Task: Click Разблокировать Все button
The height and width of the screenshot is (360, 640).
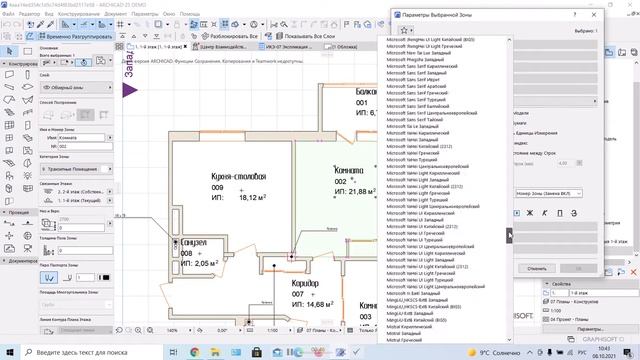Action: pyautogui.click(x=230, y=36)
